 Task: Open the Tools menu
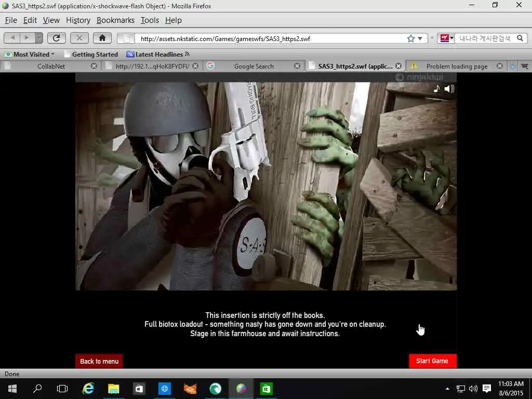150,20
